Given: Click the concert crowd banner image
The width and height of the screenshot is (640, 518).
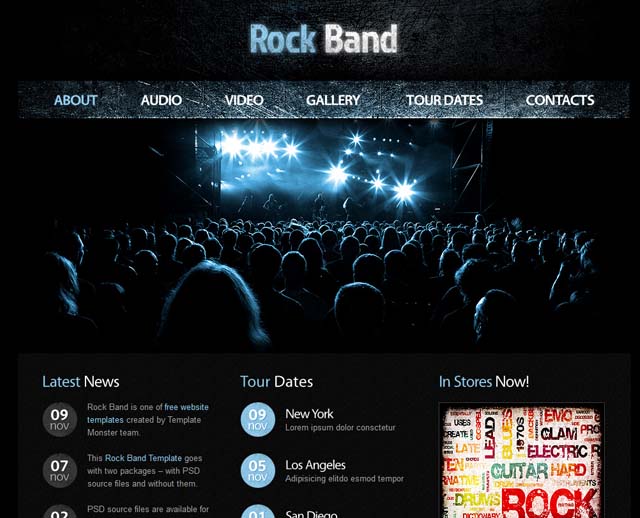Looking at the screenshot, I should pyautogui.click(x=320, y=236).
